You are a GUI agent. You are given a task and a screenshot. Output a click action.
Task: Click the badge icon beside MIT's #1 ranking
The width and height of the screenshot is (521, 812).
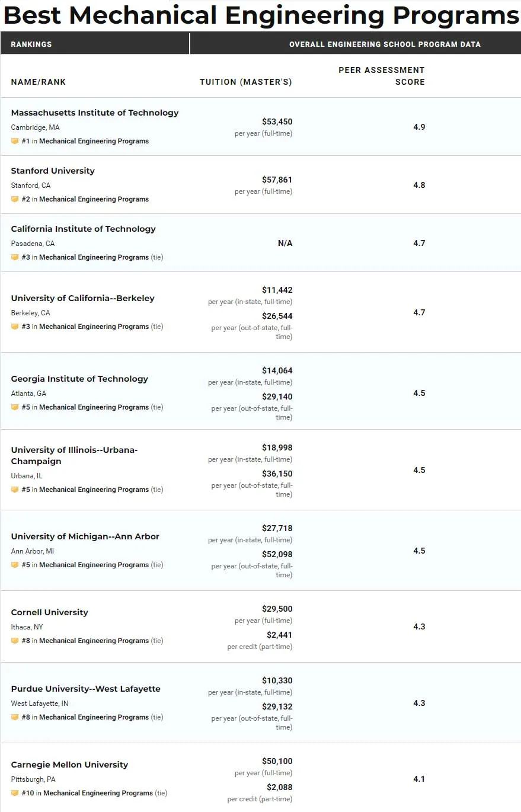[15, 141]
